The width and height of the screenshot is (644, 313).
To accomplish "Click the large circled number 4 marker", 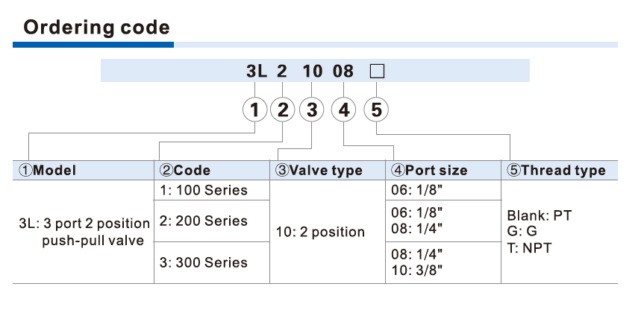I will (343, 110).
